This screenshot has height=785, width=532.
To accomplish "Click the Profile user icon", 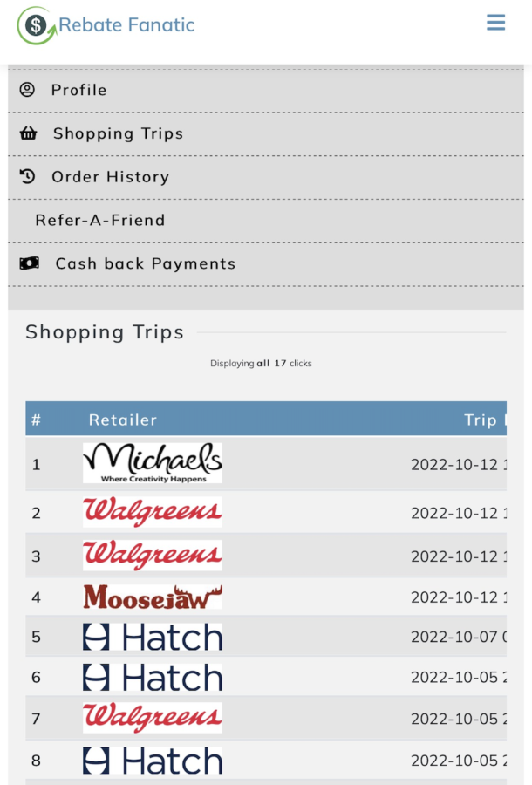I will (x=27, y=90).
